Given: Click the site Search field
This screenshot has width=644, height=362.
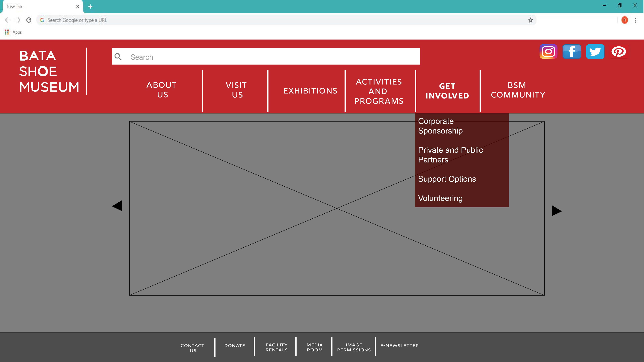Looking at the screenshot, I should pyautogui.click(x=266, y=56).
